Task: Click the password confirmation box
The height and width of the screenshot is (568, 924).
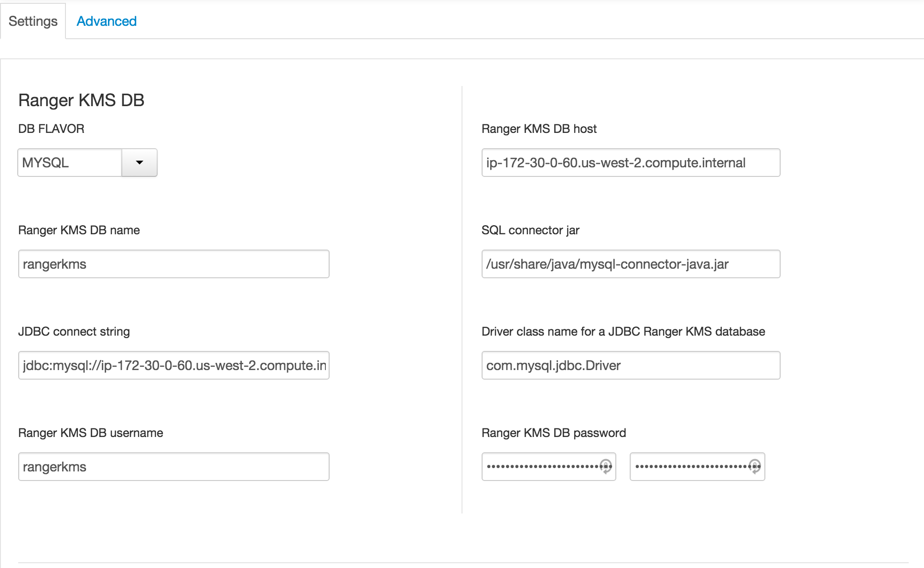Action: [698, 467]
